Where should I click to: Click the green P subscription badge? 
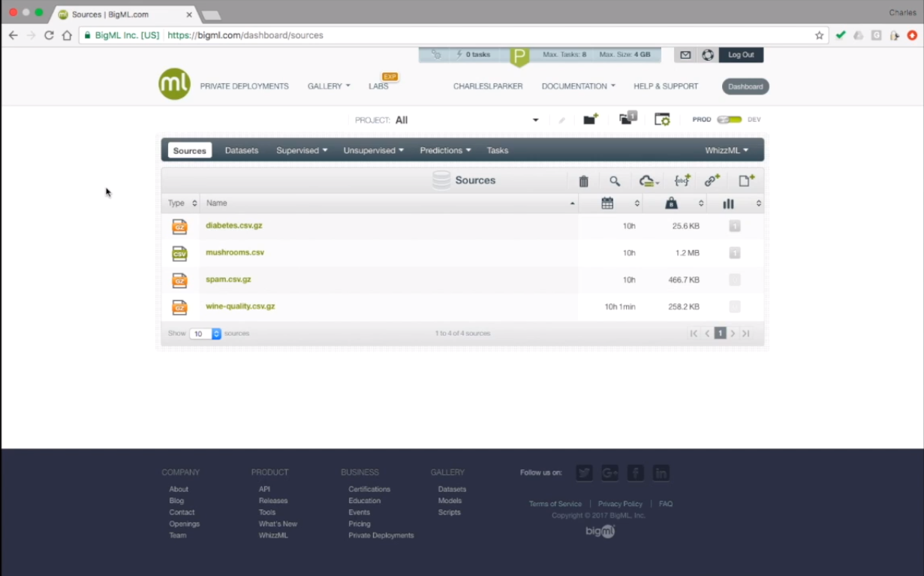coord(519,56)
